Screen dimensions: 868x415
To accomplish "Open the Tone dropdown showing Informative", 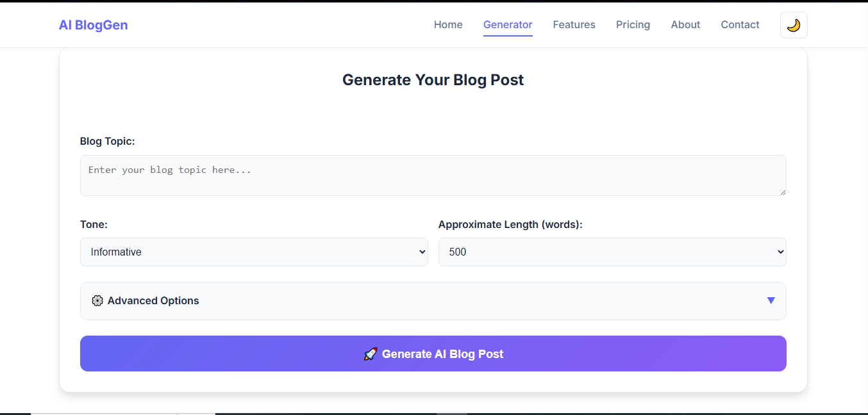I will (254, 252).
